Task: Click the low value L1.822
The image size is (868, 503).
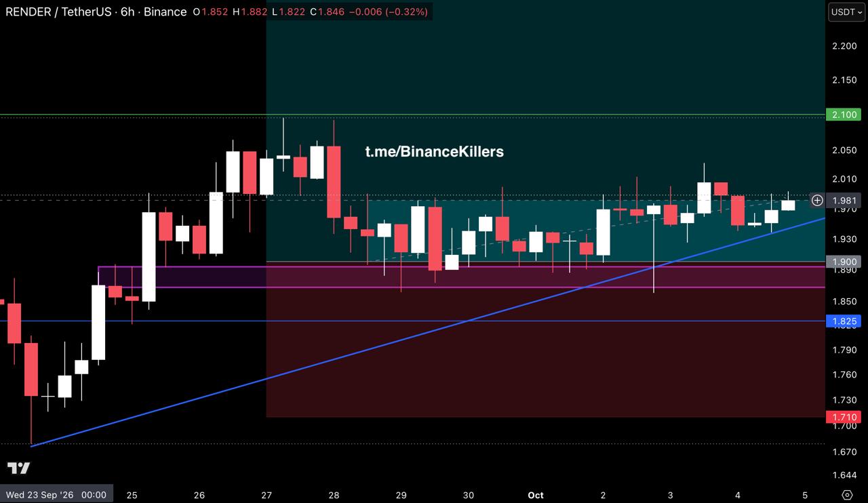Action: tap(288, 12)
